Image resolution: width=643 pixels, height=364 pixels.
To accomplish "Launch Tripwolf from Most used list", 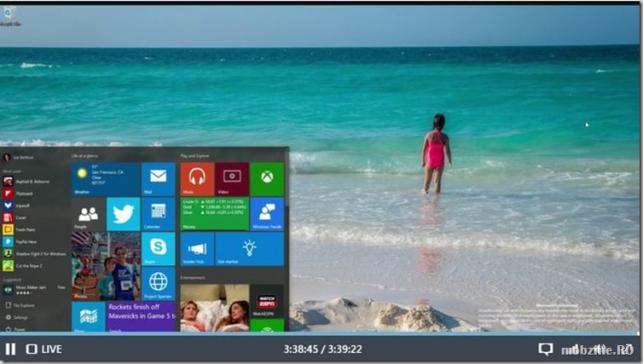I will 16,205.
